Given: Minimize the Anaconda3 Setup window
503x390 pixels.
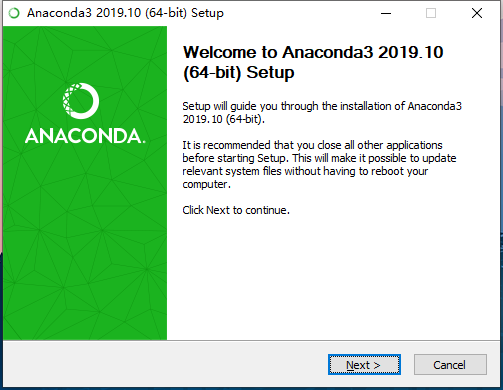Looking at the screenshot, I should coord(386,13).
